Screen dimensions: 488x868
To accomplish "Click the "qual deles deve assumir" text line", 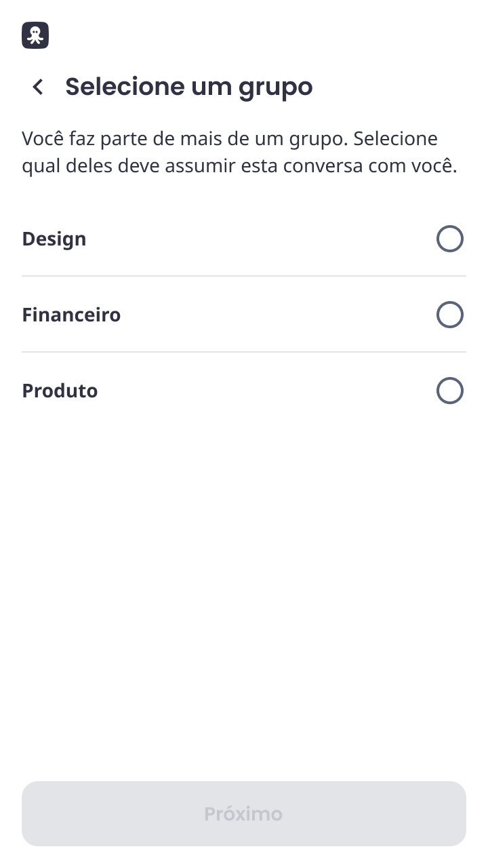I will 239,166.
